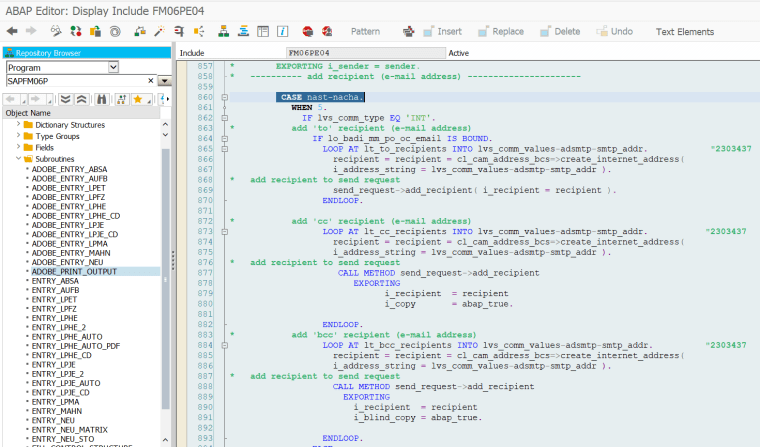Click the Other Object icon

click(x=95, y=32)
